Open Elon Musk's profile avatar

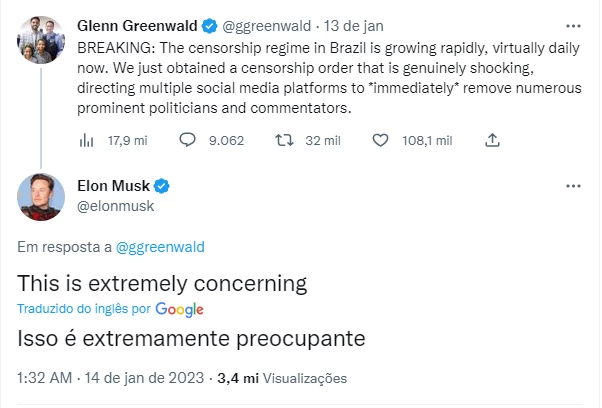(x=40, y=197)
